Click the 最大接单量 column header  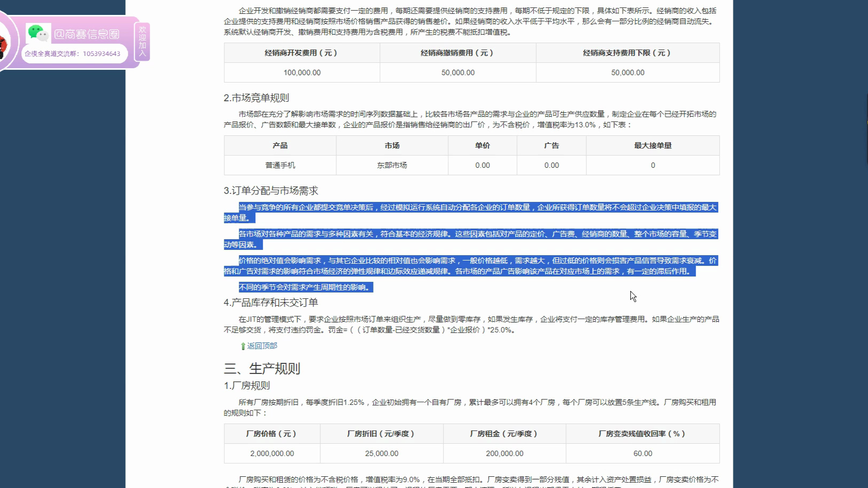point(653,145)
